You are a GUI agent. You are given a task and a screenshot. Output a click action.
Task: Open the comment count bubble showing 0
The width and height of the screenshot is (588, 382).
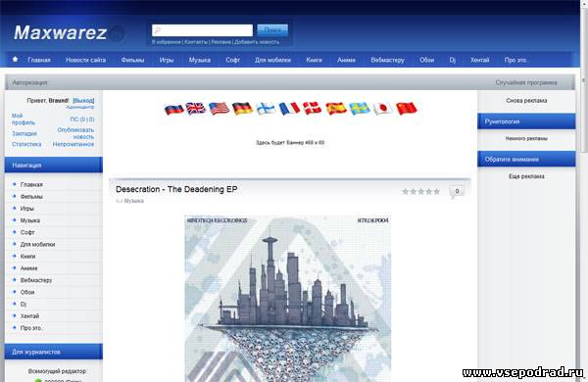(x=457, y=192)
